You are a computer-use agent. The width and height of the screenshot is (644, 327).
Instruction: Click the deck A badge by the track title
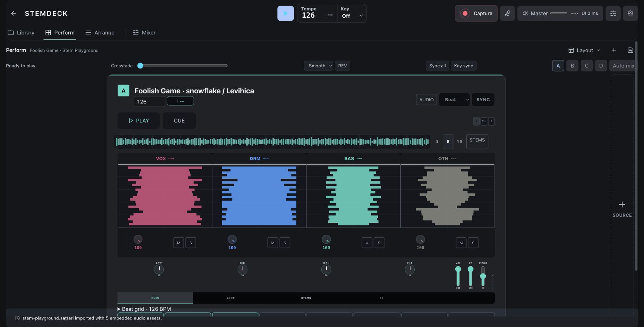click(124, 91)
